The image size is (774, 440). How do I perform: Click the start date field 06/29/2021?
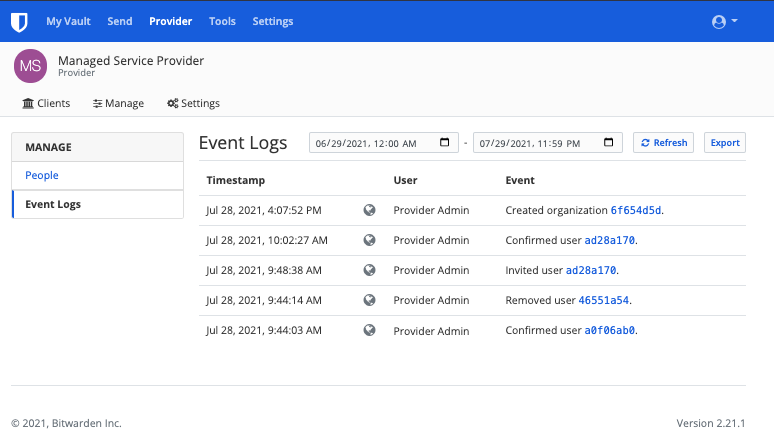coord(384,143)
